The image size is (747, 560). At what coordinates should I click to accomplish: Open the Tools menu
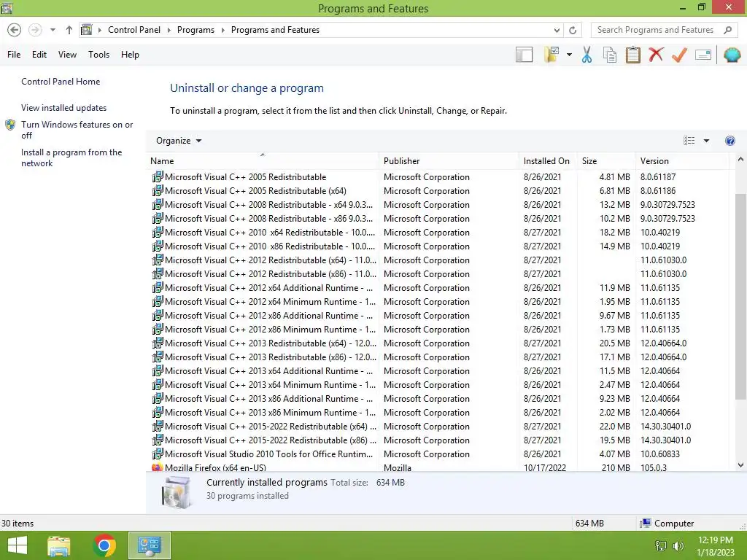(x=98, y=54)
